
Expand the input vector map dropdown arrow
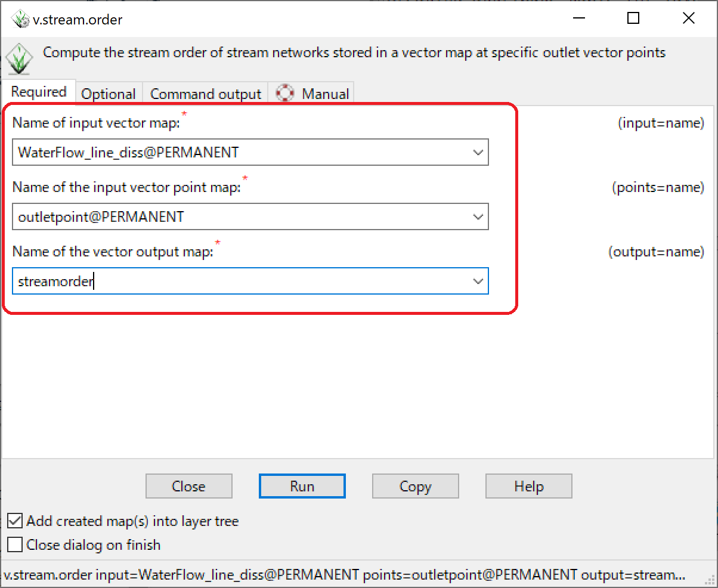click(478, 153)
